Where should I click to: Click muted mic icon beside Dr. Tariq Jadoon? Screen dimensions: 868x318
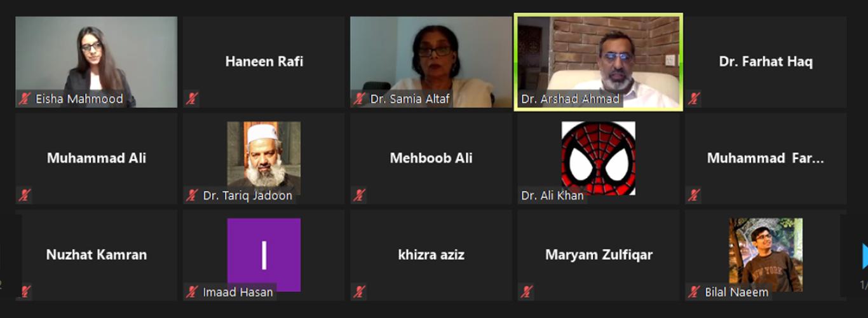(192, 195)
